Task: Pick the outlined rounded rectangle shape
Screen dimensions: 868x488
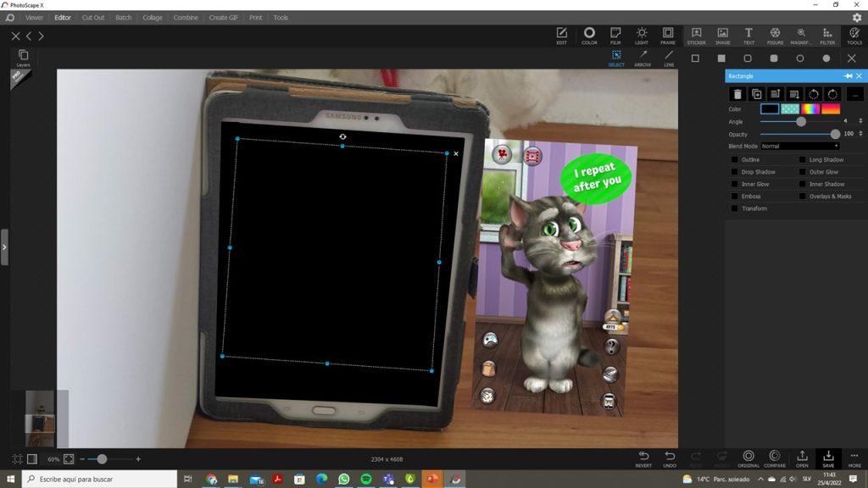Action: (x=748, y=58)
